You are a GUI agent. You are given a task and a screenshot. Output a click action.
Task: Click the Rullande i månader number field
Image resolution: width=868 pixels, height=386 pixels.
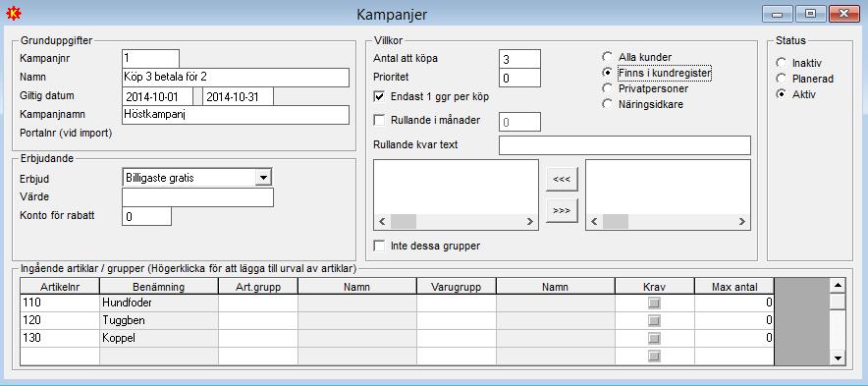(x=519, y=122)
